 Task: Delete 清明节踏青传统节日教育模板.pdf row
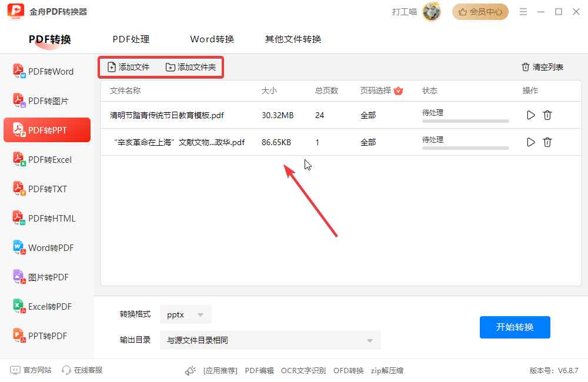pyautogui.click(x=547, y=115)
